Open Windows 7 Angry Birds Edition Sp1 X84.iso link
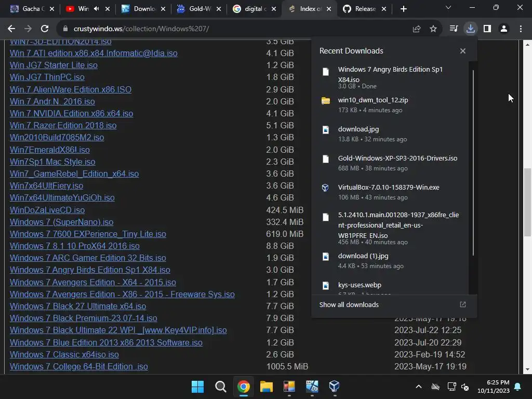Viewport: 532px width, 399px height. click(x=90, y=270)
